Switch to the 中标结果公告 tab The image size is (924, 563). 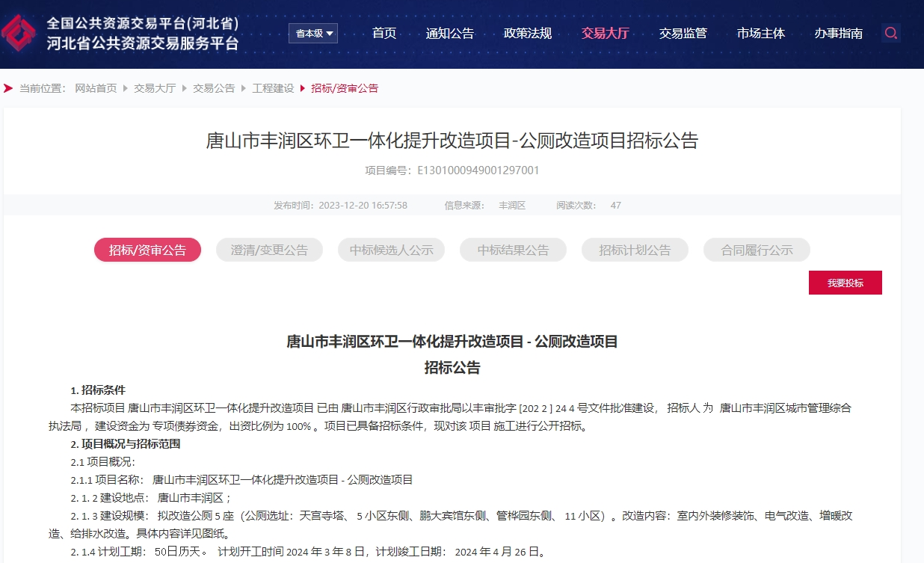click(x=513, y=250)
